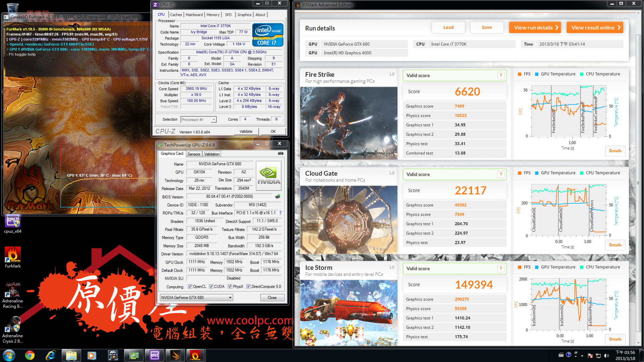Click the GPU-Z BIOS save chip icon
644x362 pixels.
[x=278, y=196]
